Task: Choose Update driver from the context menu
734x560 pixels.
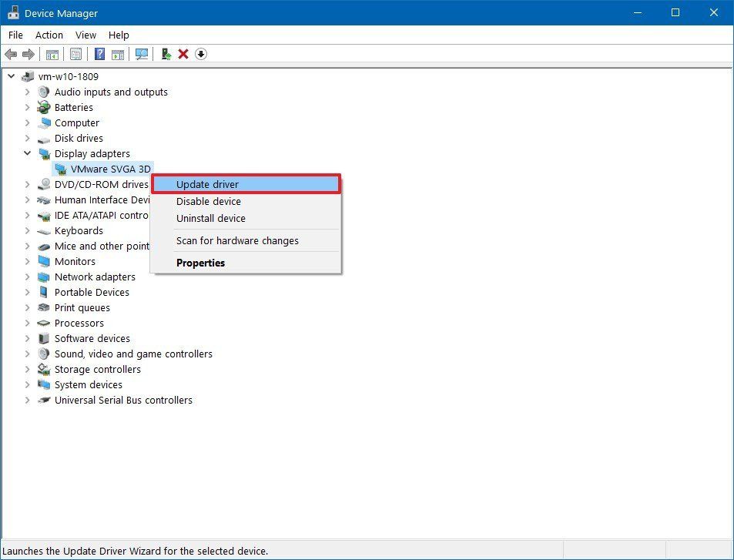Action: 207,184
